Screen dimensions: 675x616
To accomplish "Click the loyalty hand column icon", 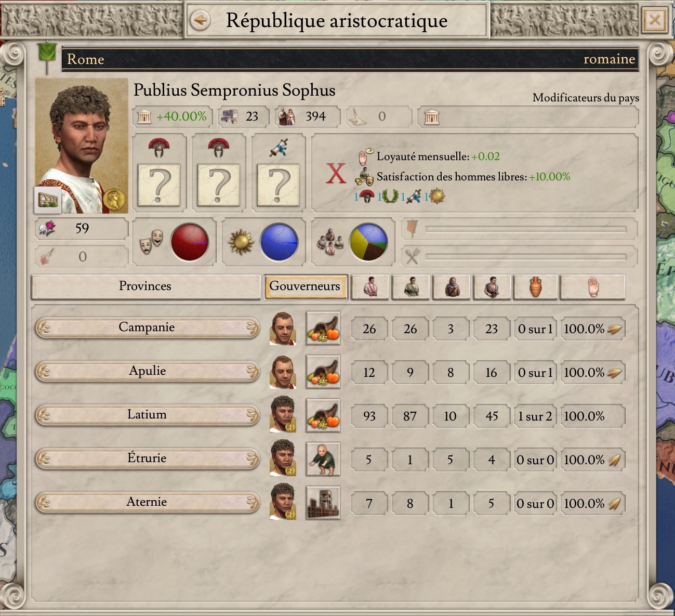I will (593, 287).
